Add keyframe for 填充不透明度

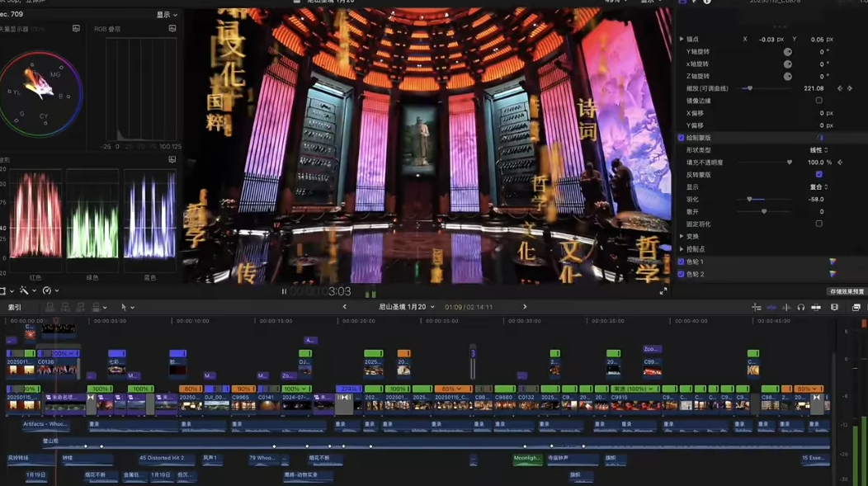(840, 163)
